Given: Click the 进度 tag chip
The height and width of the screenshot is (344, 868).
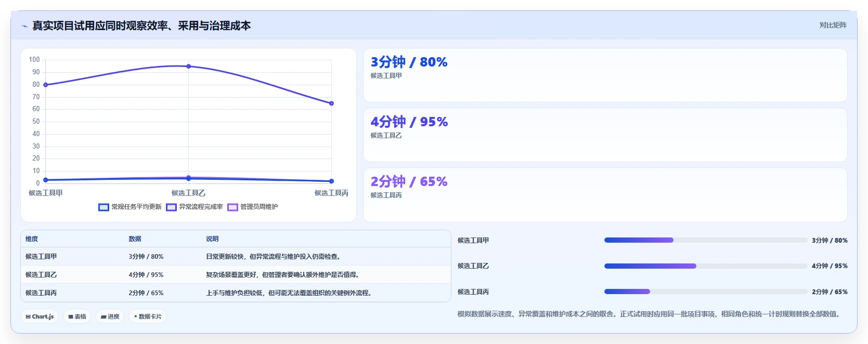Looking at the screenshot, I should point(110,316).
